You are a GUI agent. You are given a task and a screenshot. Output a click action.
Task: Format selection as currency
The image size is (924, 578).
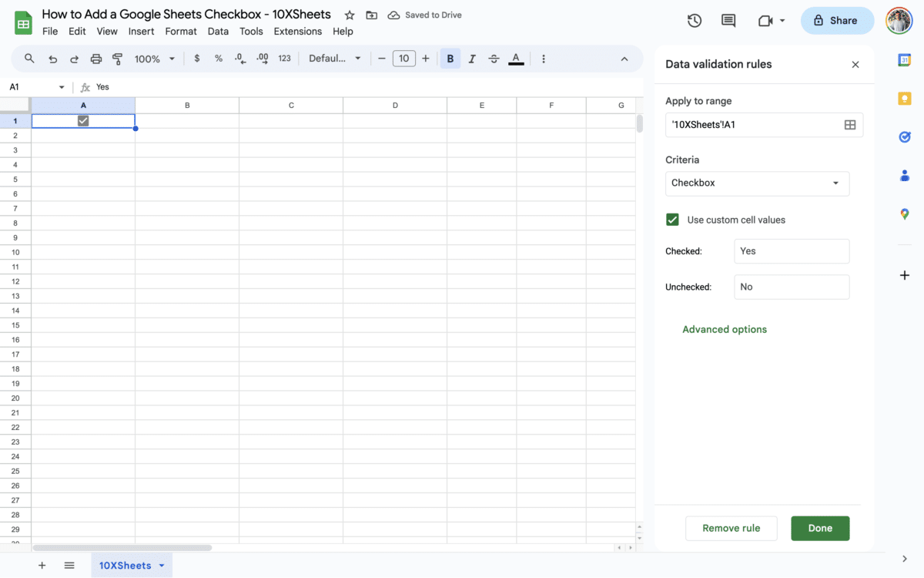pyautogui.click(x=196, y=58)
